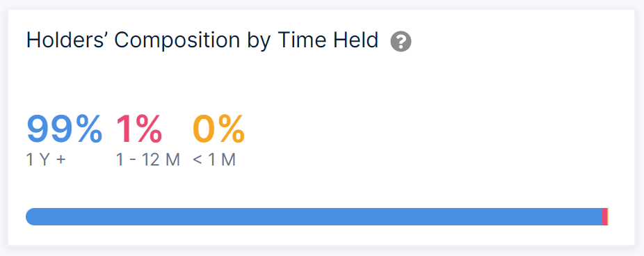This screenshot has height=256, width=644.
Task: Click the word 'Composition' in the title
Action: [177, 41]
